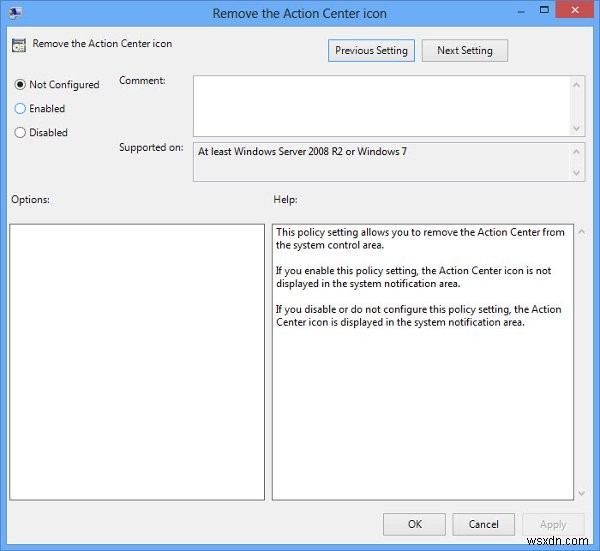Select the Disabled radio button
Screen dimensions: 600x551
click(x=20, y=132)
